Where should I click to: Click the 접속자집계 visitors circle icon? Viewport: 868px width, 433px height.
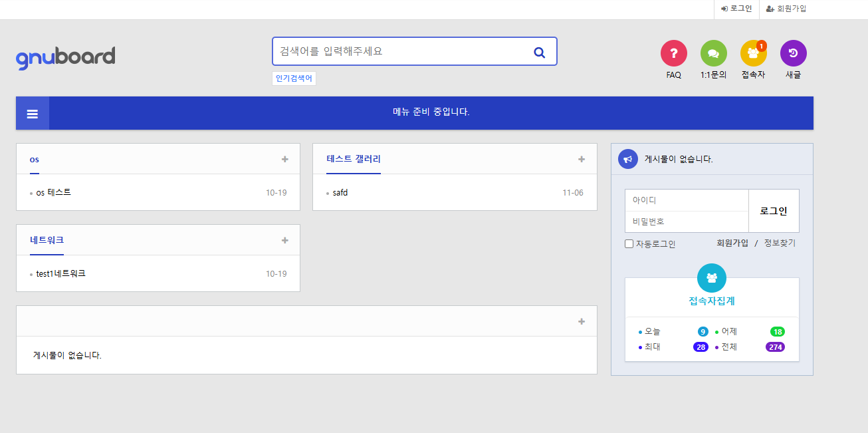pos(711,278)
